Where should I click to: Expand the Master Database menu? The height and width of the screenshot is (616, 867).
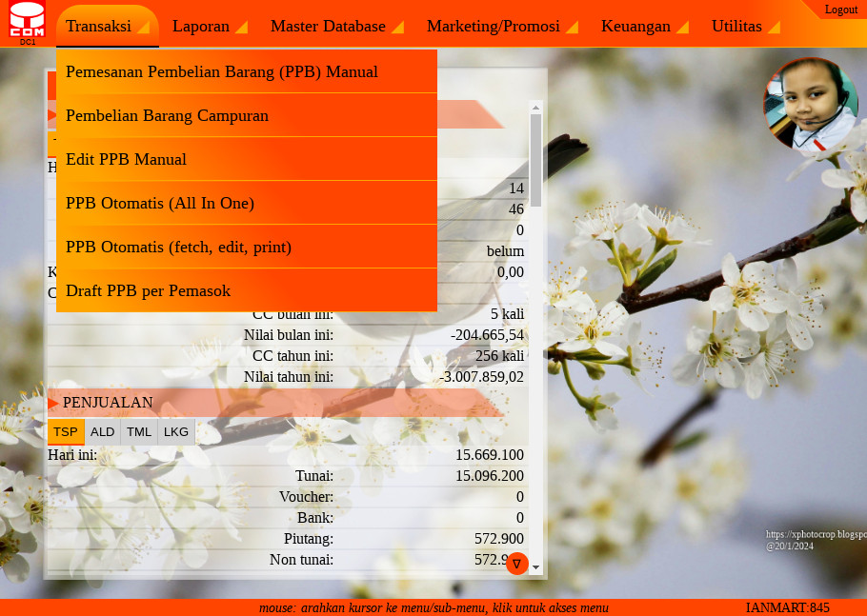click(x=335, y=27)
